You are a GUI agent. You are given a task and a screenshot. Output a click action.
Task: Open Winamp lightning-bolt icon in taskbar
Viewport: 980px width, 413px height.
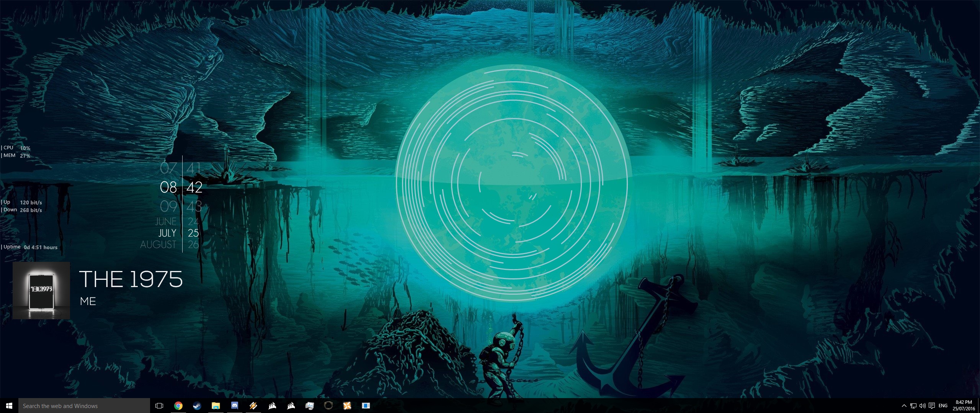(x=253, y=406)
